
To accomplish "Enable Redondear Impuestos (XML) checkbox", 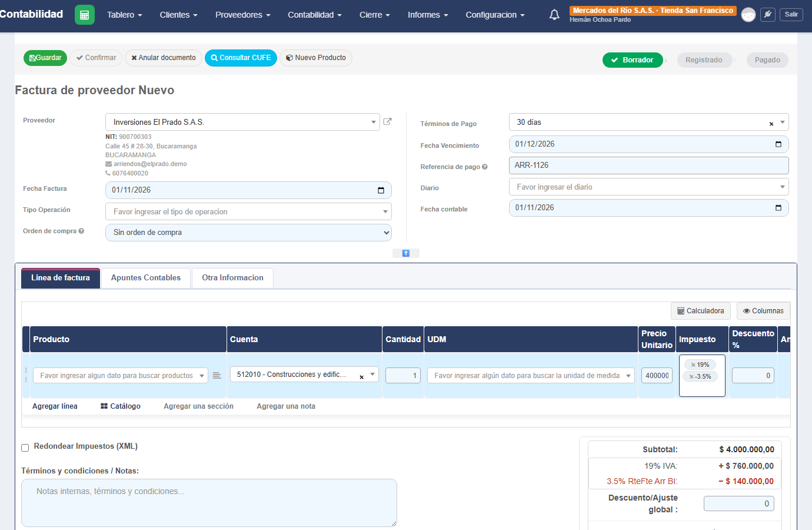I will (25, 448).
